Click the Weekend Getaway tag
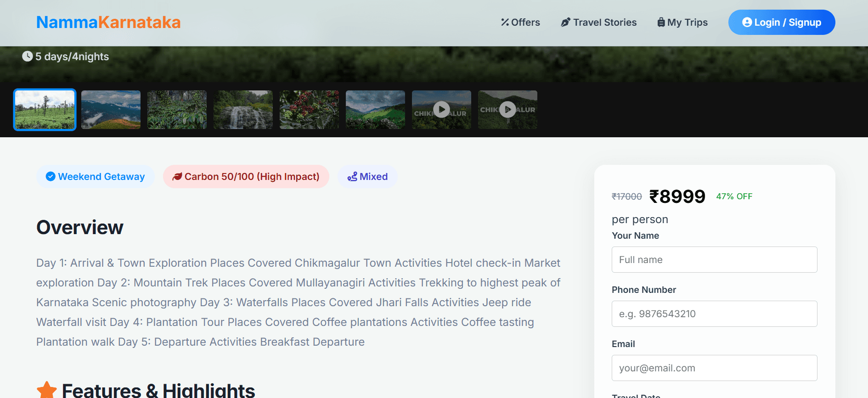 [x=96, y=176]
